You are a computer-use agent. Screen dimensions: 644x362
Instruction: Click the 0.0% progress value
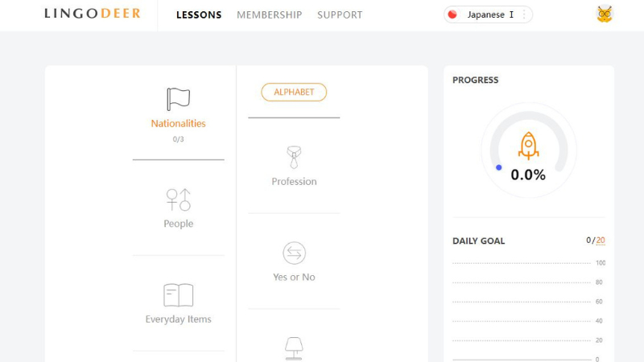coord(528,175)
